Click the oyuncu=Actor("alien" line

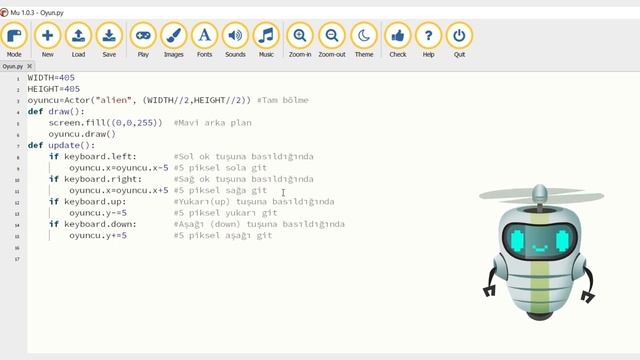(x=139, y=100)
